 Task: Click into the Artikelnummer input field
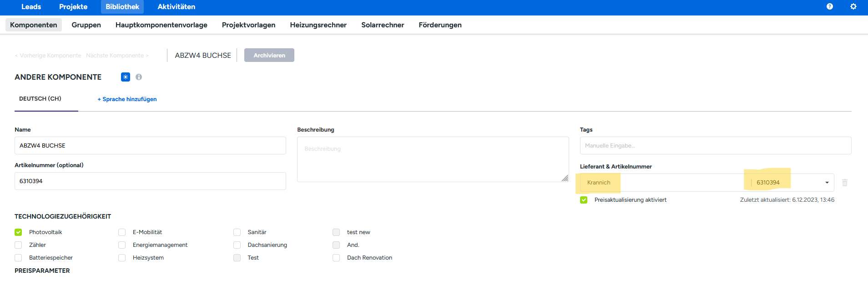click(x=150, y=181)
